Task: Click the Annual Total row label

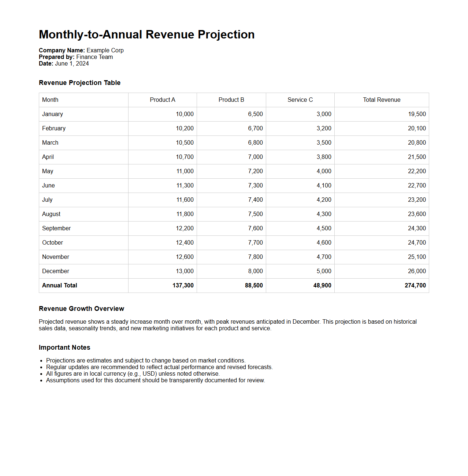Action: tap(60, 286)
